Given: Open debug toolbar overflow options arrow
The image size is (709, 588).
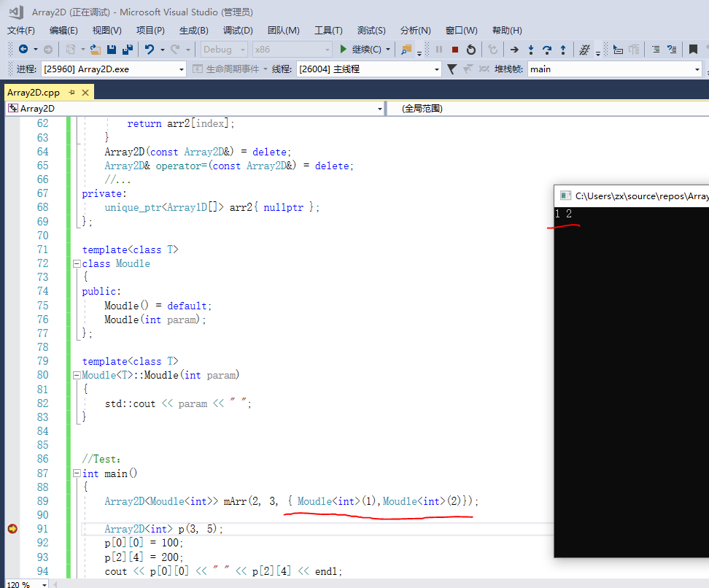Looking at the screenshot, I should click(x=598, y=53).
